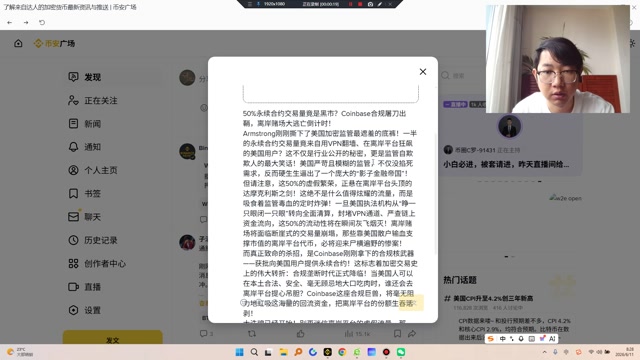Open 新闻 in the sidebar
Screen dimensions: 640x360
114,124
